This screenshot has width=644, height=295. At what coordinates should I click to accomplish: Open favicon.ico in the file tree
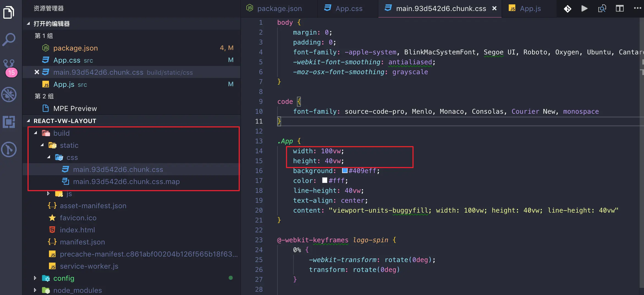(131, 218)
